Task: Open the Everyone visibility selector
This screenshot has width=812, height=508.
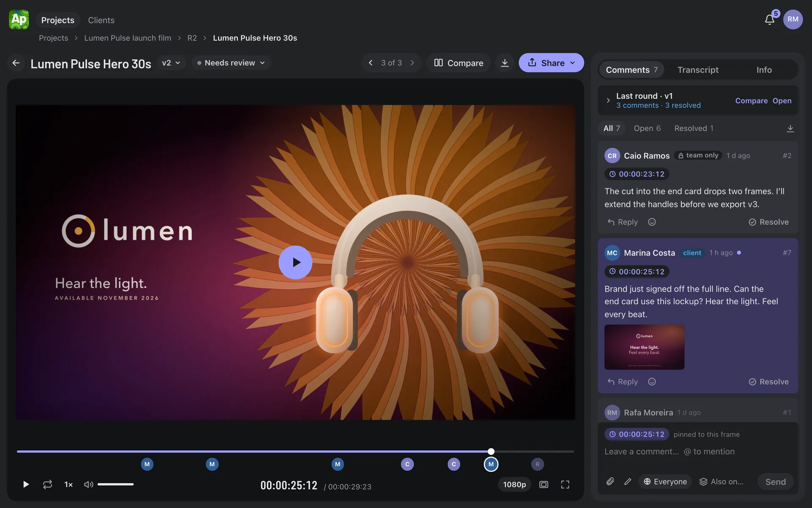Action: [x=665, y=481]
